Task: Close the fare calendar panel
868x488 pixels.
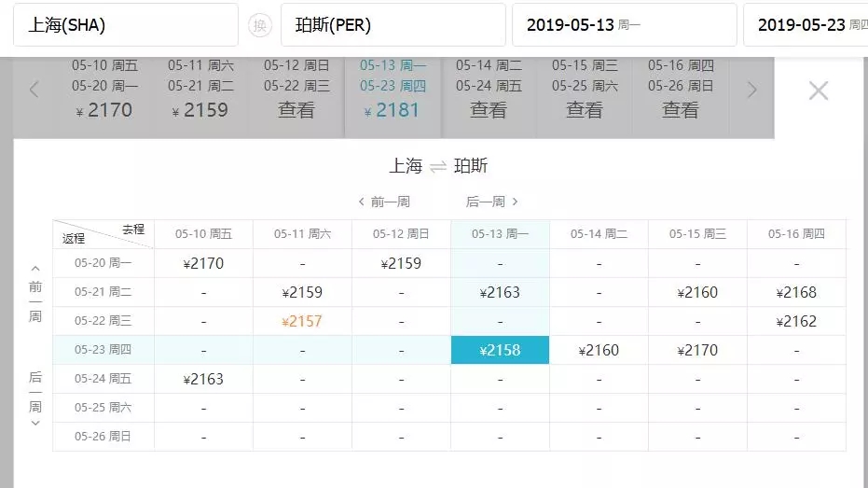Action: click(x=819, y=91)
